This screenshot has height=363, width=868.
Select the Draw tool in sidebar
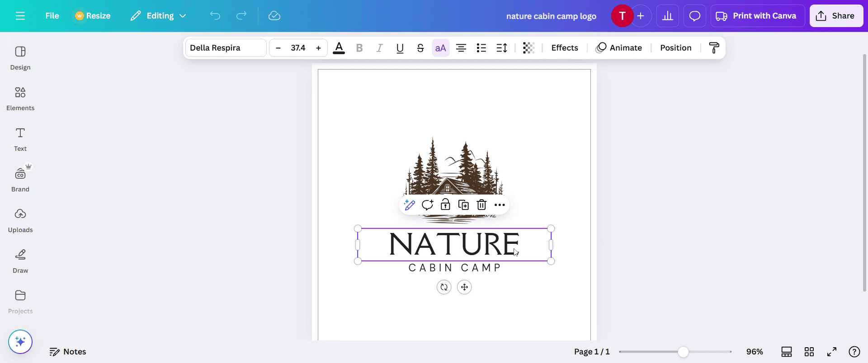[x=20, y=261]
